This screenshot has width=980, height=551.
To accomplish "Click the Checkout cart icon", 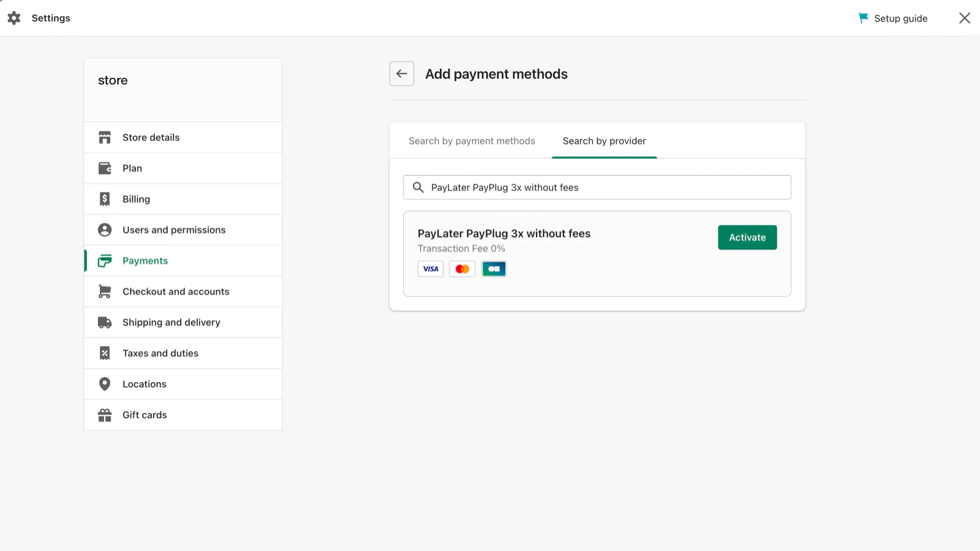I will (105, 291).
